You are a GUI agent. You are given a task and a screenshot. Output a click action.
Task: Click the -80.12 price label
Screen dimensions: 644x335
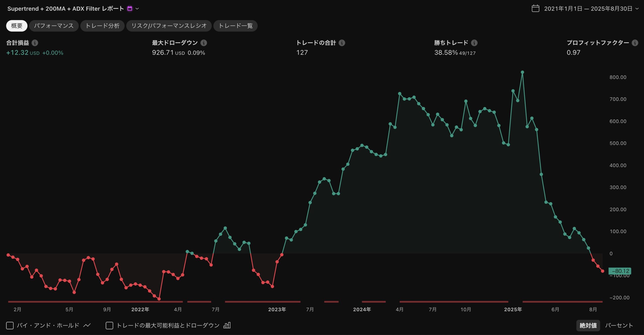620,271
